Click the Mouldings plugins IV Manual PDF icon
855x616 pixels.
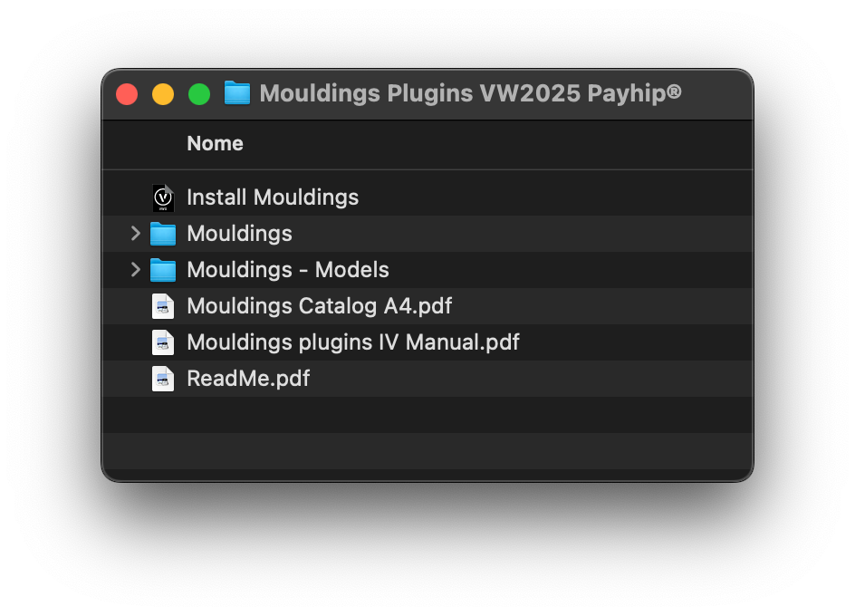[x=163, y=342]
